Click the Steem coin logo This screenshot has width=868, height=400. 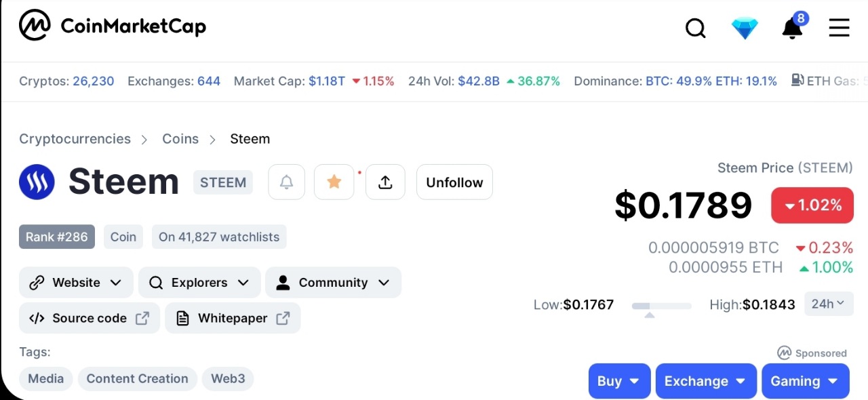point(37,182)
